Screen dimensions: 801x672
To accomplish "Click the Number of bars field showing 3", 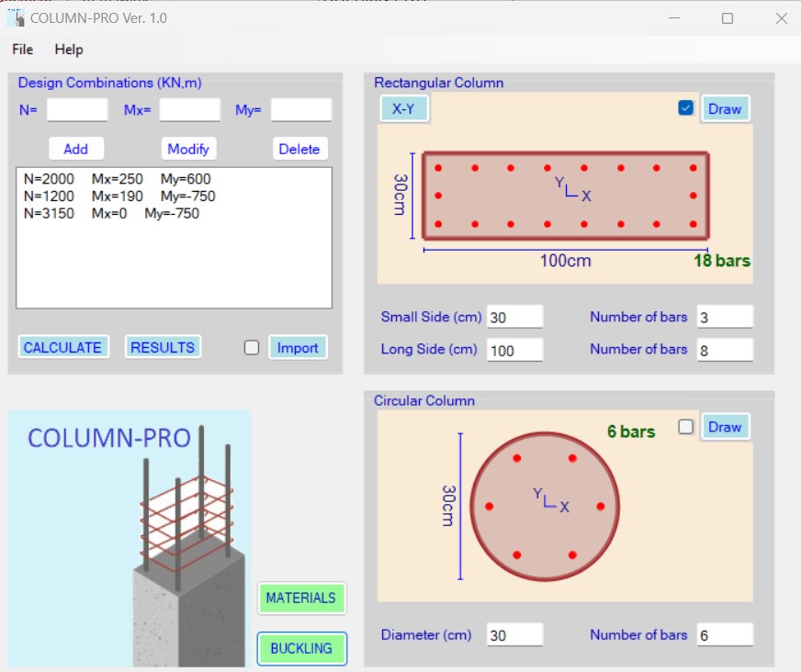I will click(x=725, y=317).
